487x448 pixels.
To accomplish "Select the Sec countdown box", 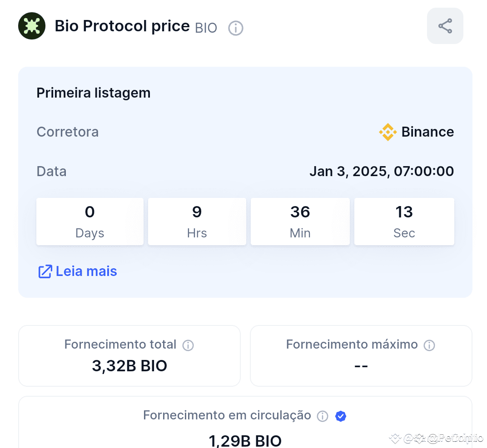I will [x=404, y=222].
